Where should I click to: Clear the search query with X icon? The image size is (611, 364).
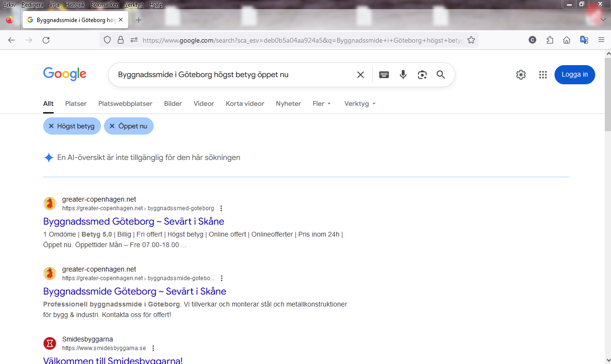pyautogui.click(x=361, y=75)
